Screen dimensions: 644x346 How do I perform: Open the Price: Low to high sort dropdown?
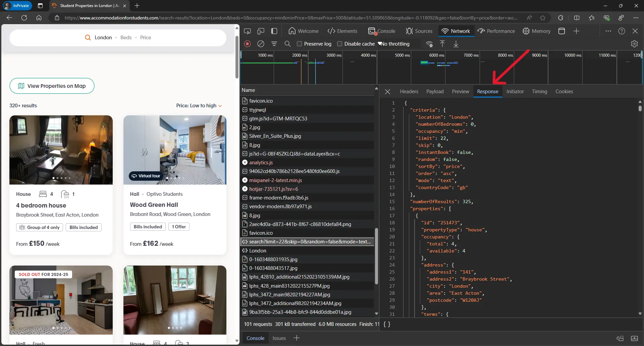[x=199, y=106]
